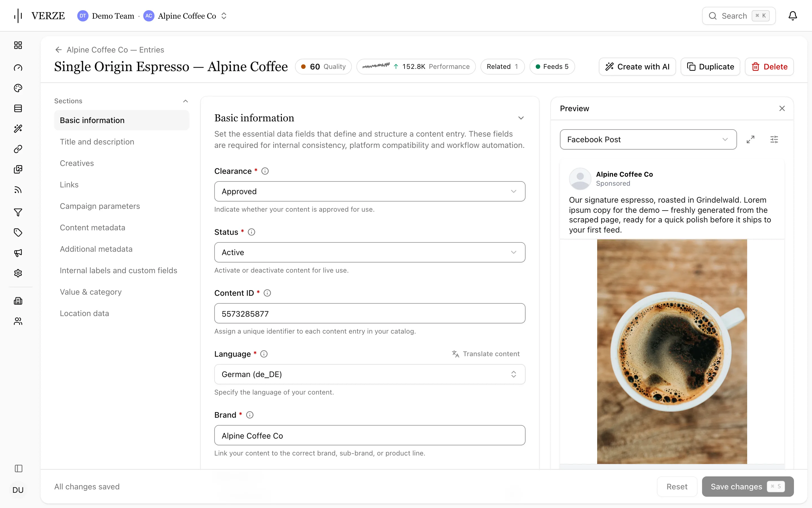Go to Additional metadata section

96,249
